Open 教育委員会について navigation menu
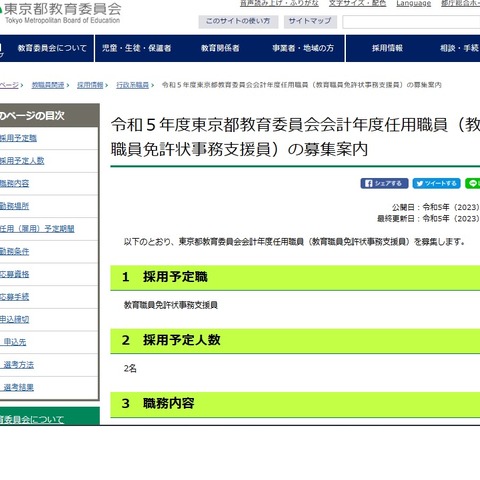The image size is (480, 480). click(x=52, y=48)
